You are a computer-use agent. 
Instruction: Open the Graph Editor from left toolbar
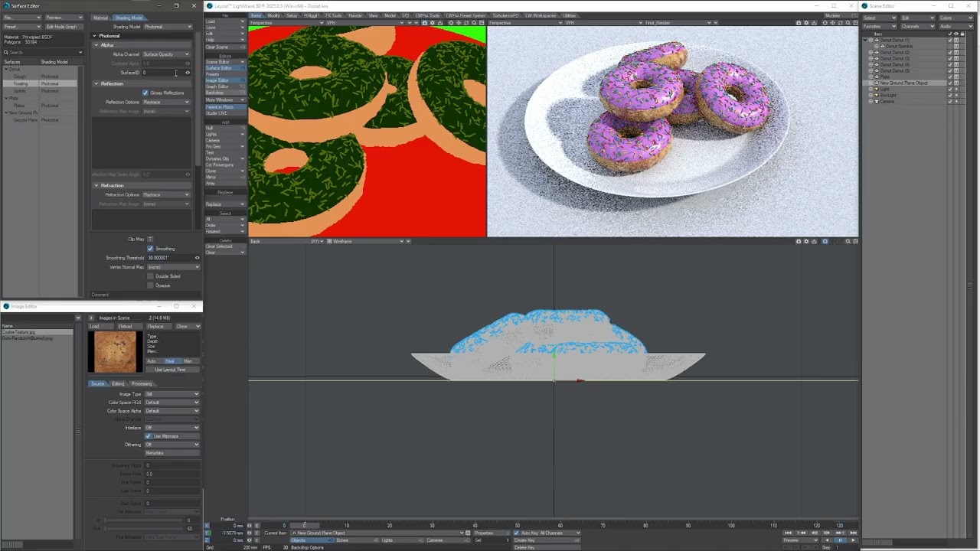click(x=225, y=86)
